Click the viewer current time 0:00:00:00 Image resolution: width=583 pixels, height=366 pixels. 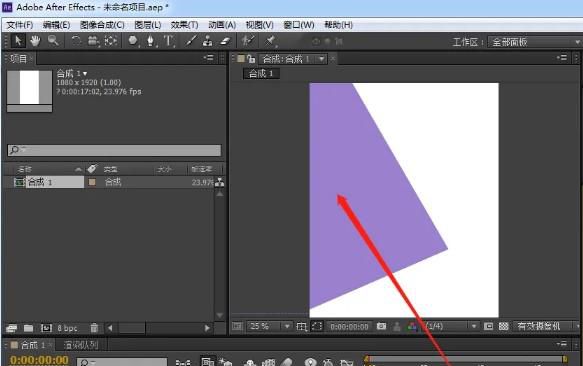[x=349, y=327]
